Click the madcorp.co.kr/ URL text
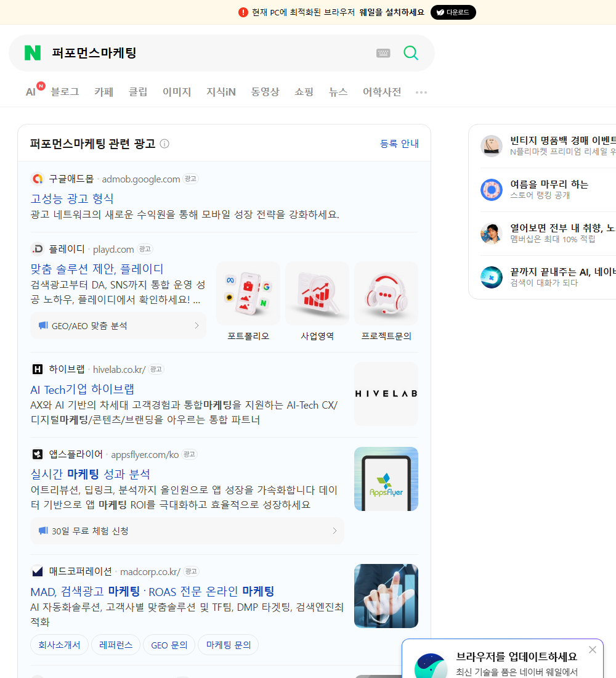Viewport: 616px width, 678px height. 150,571
